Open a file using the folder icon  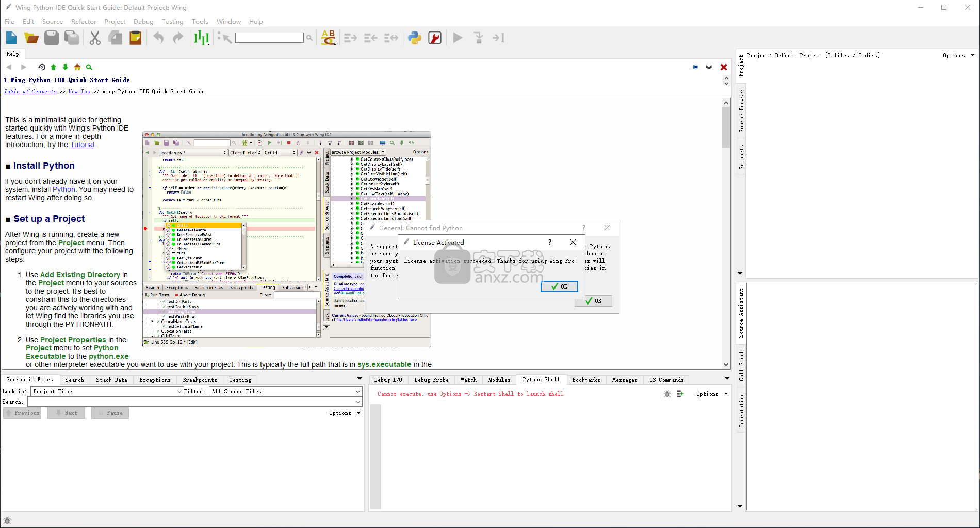click(x=31, y=38)
